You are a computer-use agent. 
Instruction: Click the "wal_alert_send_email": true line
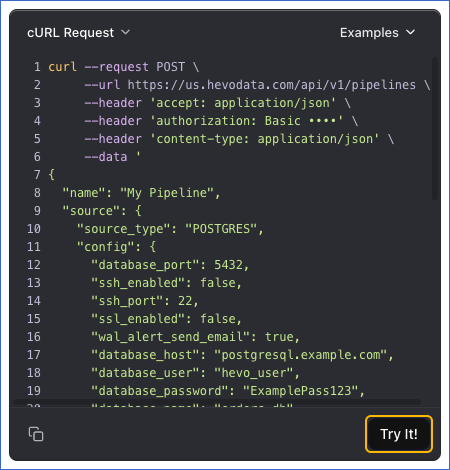click(x=196, y=337)
